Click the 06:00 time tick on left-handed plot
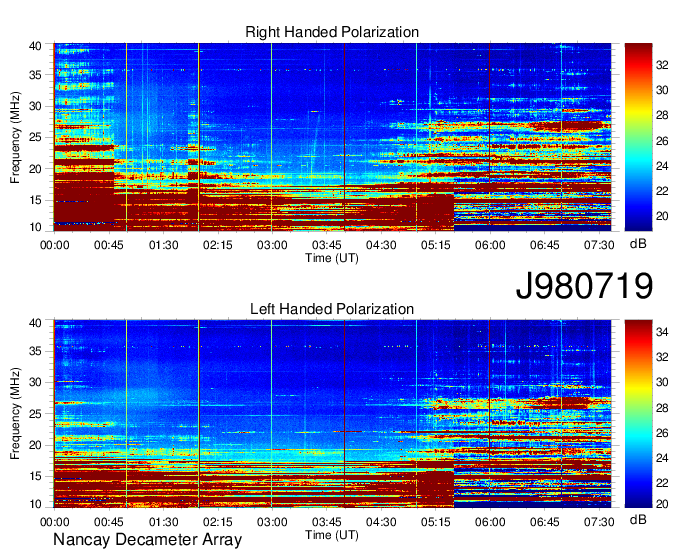 490,522
